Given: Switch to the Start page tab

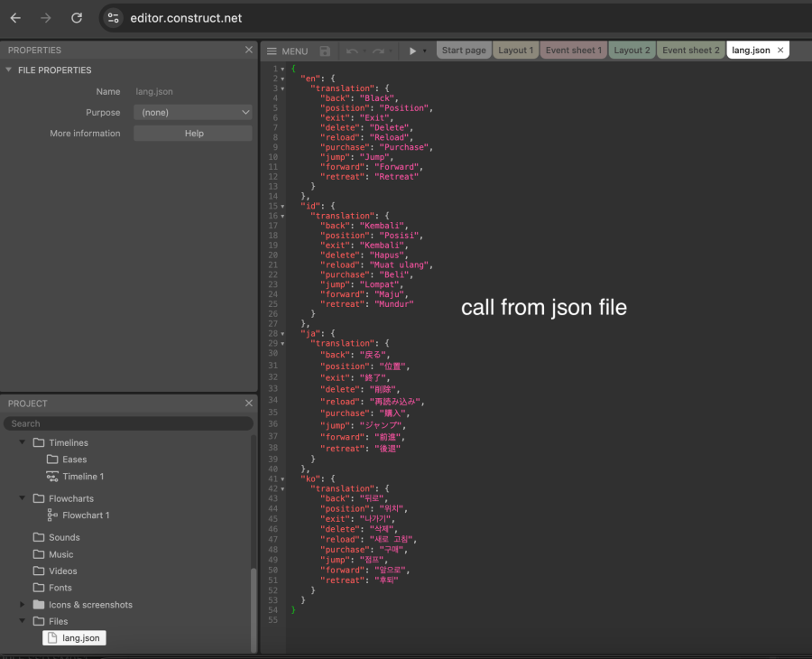Looking at the screenshot, I should click(464, 51).
